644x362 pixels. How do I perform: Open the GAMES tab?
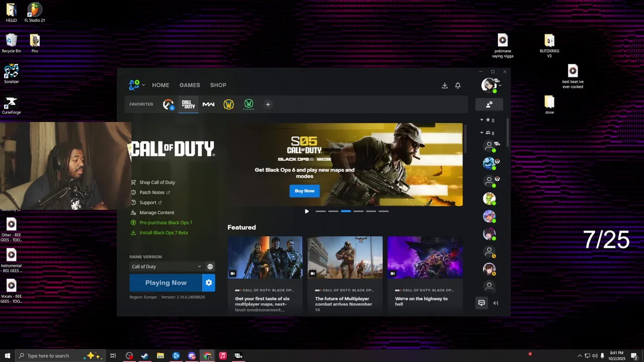pos(190,85)
